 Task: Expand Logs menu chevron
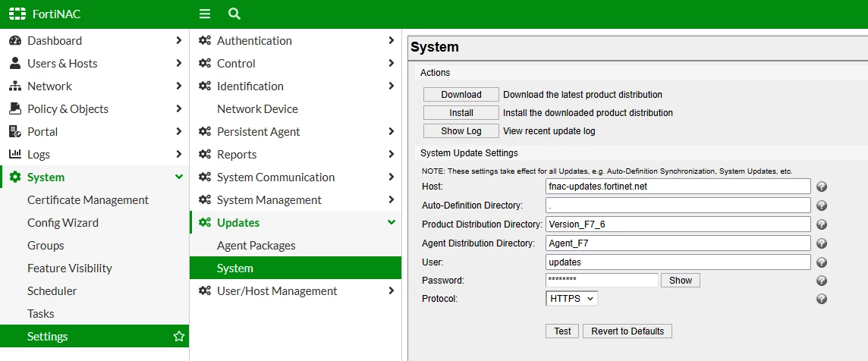click(x=178, y=154)
